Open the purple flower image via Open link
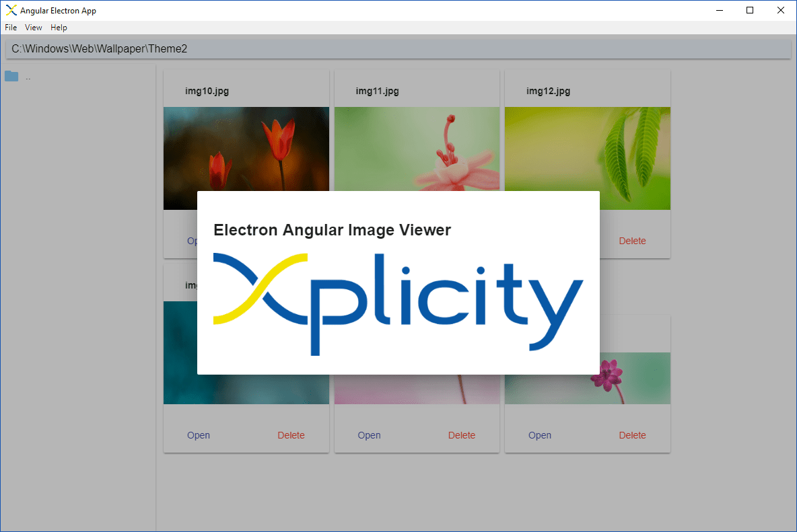This screenshot has width=797, height=532. click(539, 435)
